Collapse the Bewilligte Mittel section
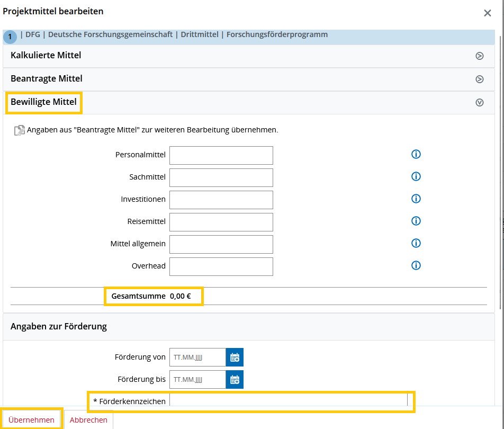 pyautogui.click(x=479, y=103)
